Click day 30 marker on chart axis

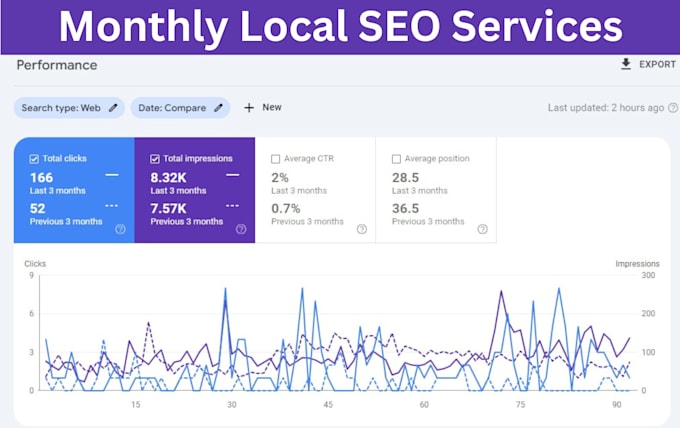(232, 405)
